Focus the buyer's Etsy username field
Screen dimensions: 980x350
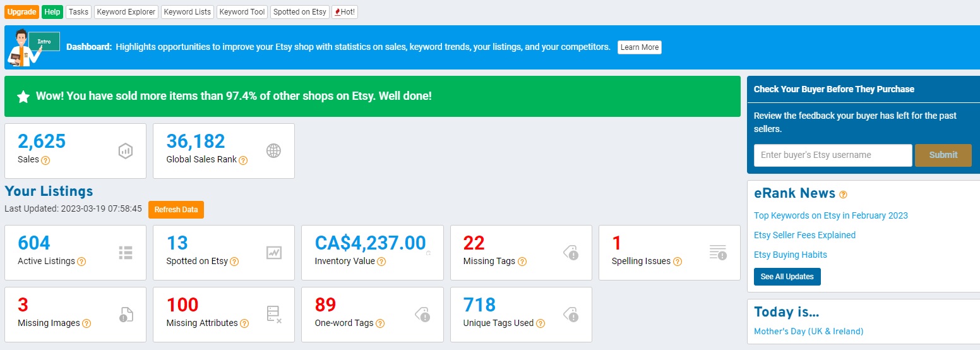(833, 155)
